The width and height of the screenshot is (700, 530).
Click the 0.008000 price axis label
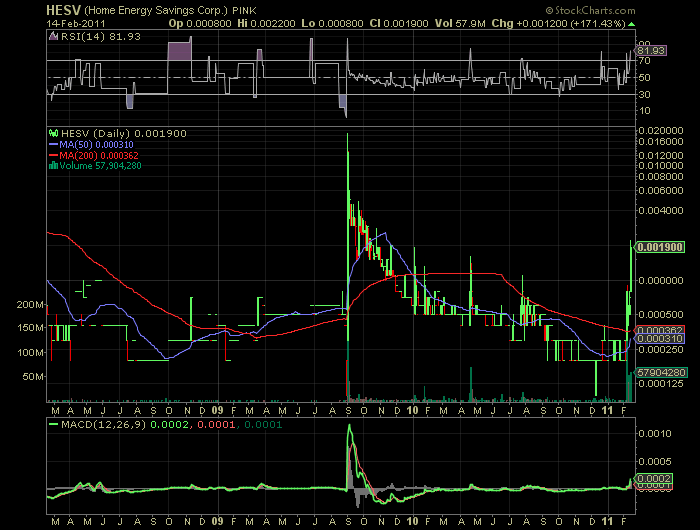(x=661, y=176)
